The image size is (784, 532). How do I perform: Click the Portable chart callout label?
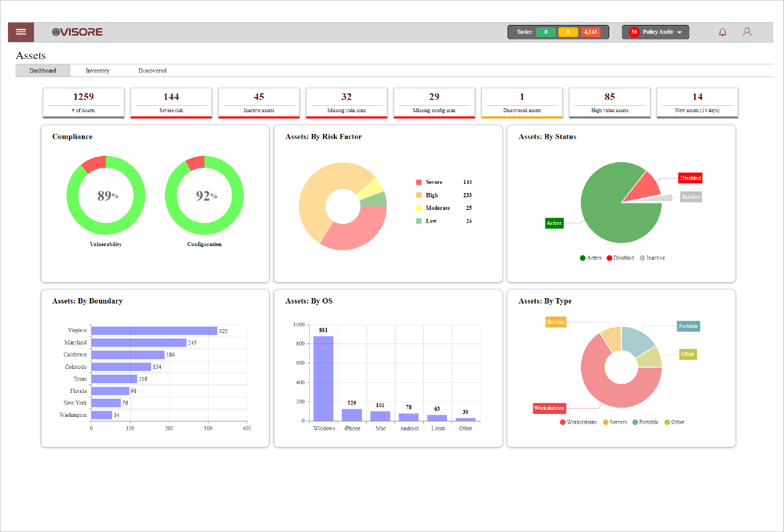pos(688,326)
